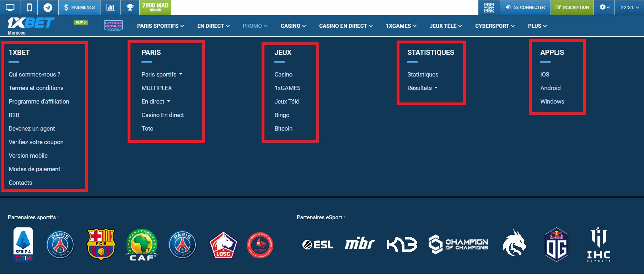Expand the Paris sportifs footer submenu
644x274 pixels.
point(181,74)
